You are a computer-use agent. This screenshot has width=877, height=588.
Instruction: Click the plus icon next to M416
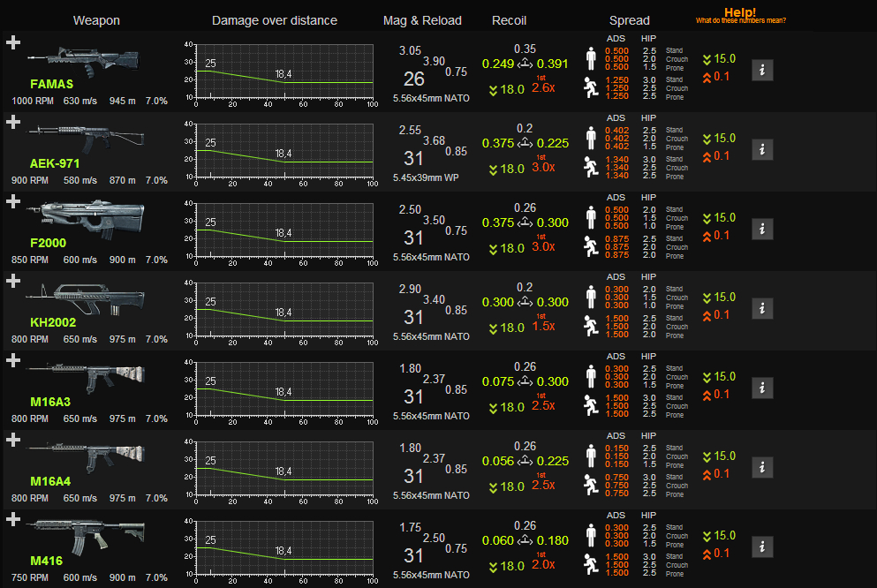coord(13,519)
